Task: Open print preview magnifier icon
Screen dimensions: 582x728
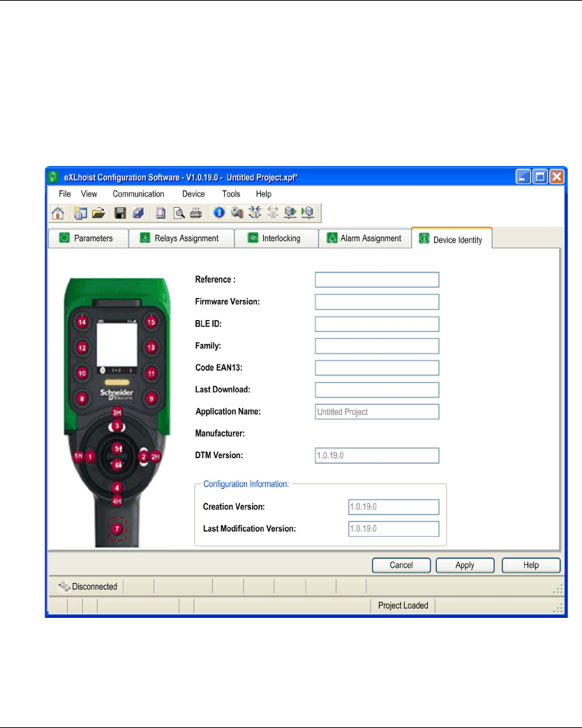Action: [179, 213]
